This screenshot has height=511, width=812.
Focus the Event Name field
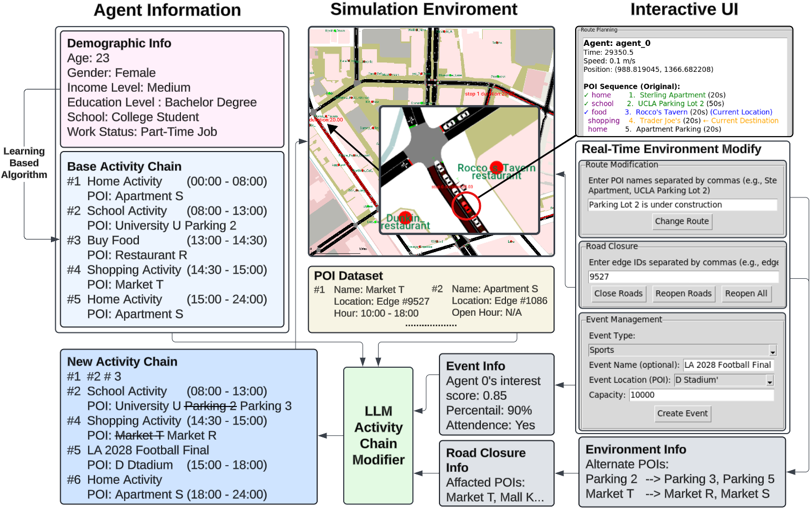tap(728, 365)
